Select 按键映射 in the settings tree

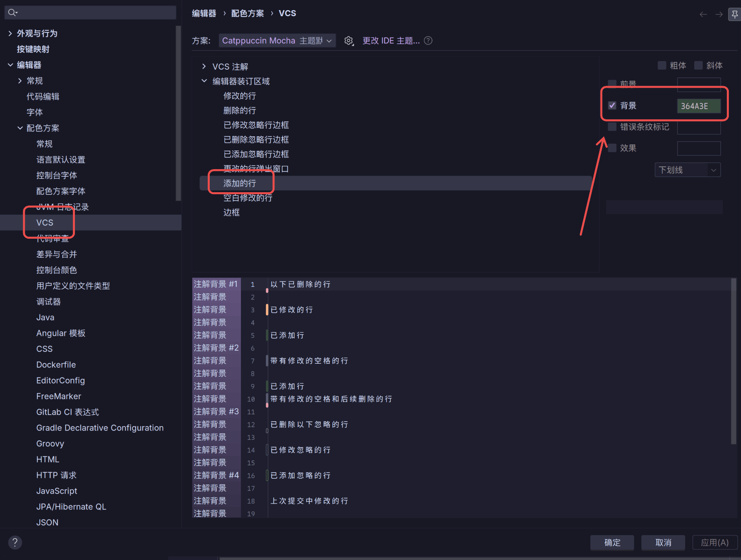point(33,49)
